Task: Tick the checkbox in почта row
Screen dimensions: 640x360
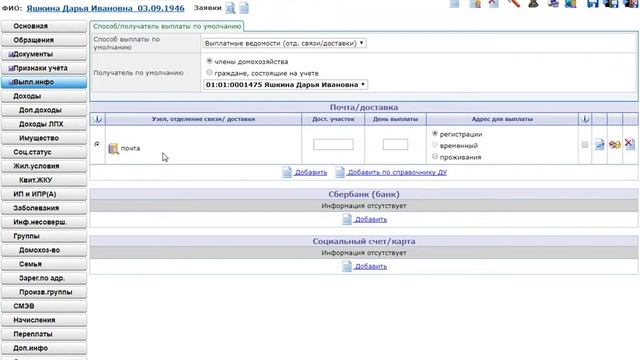Action: pos(584,144)
